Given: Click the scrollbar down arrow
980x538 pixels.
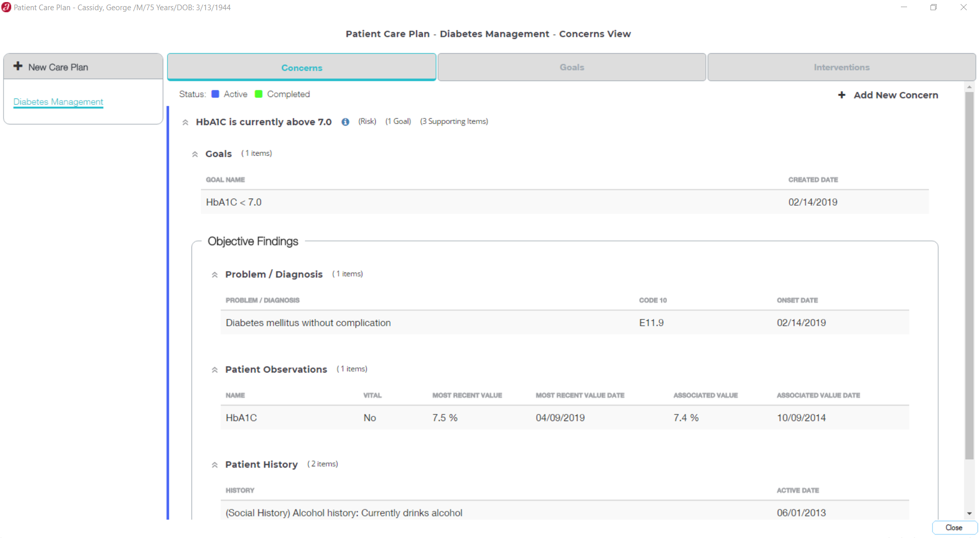Looking at the screenshot, I should click(969, 513).
